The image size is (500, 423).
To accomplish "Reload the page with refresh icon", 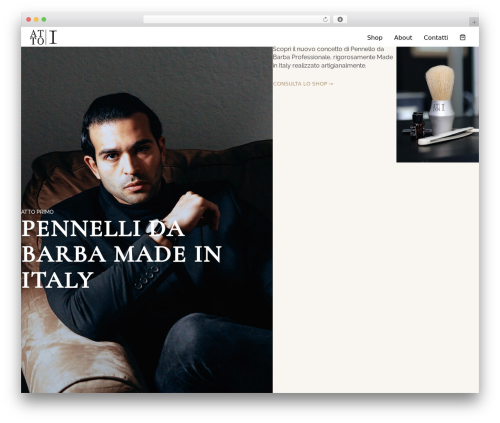I will [325, 19].
